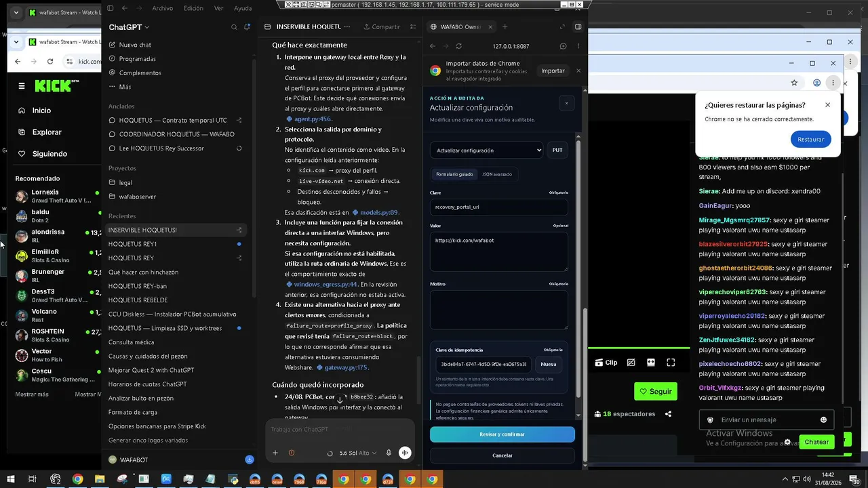Switch to Formulario guiado mode
Viewport: 868px width, 488px height.
(x=454, y=174)
